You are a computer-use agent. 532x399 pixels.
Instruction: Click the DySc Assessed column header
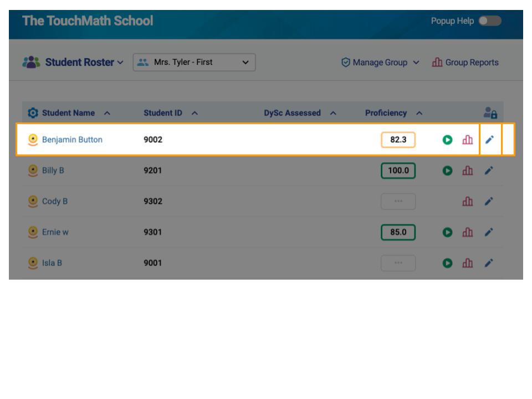click(x=292, y=113)
